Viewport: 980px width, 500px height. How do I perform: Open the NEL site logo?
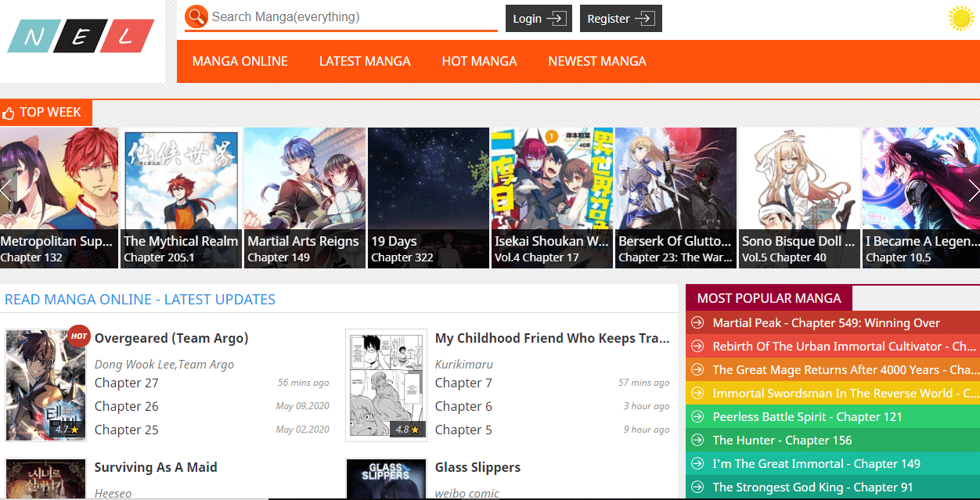click(x=81, y=36)
